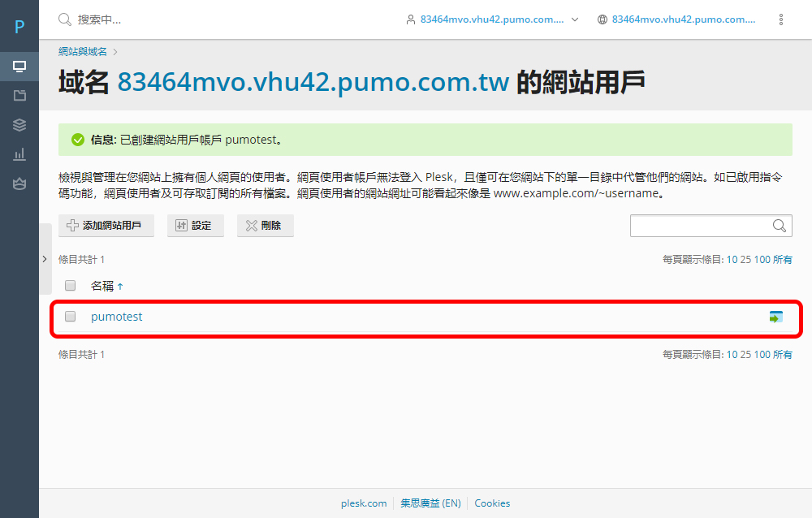
Task: Open the pumotest user link
Action: [116, 317]
